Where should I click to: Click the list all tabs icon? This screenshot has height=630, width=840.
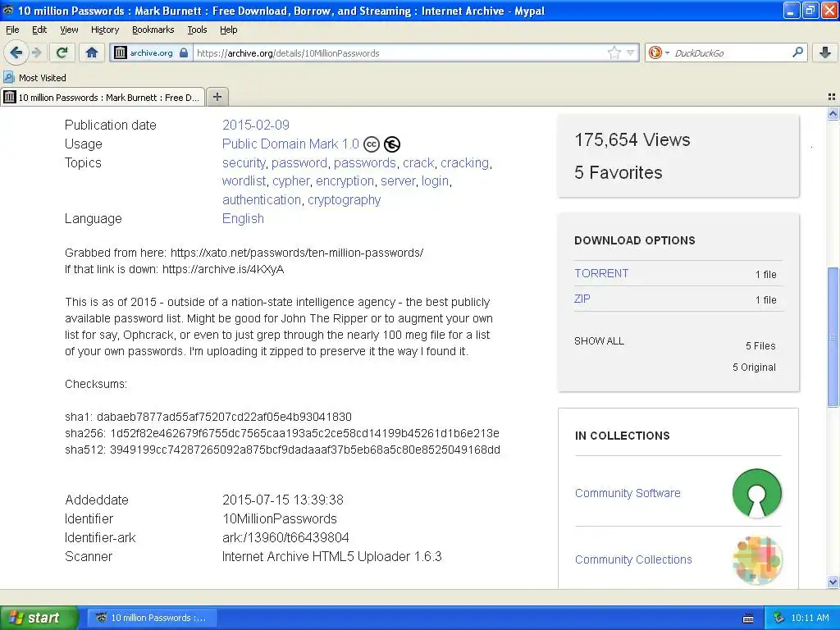tap(832, 97)
